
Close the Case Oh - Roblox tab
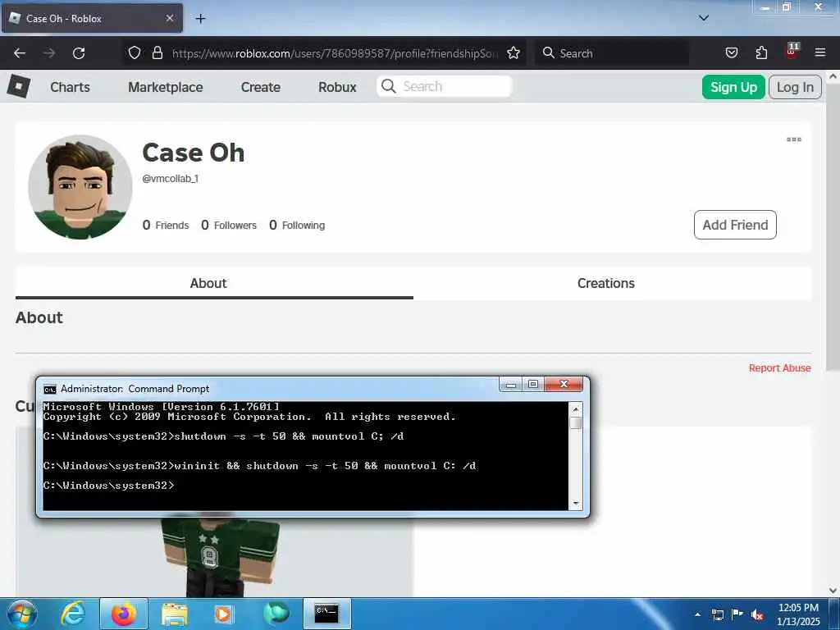point(169,18)
